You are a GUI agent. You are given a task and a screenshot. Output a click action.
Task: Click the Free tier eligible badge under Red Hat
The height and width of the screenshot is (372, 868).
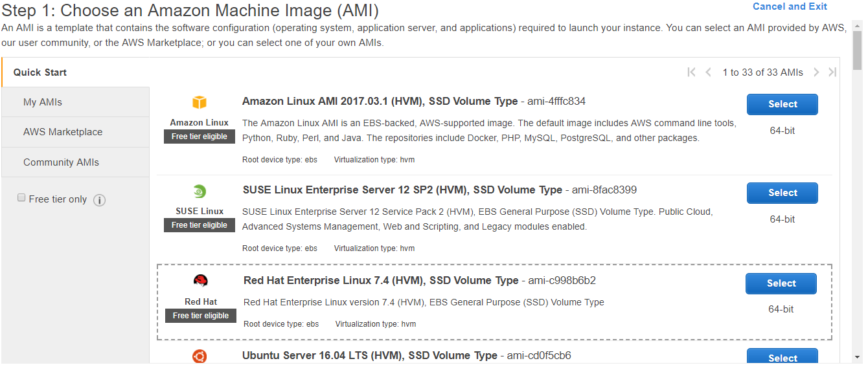[x=201, y=316]
